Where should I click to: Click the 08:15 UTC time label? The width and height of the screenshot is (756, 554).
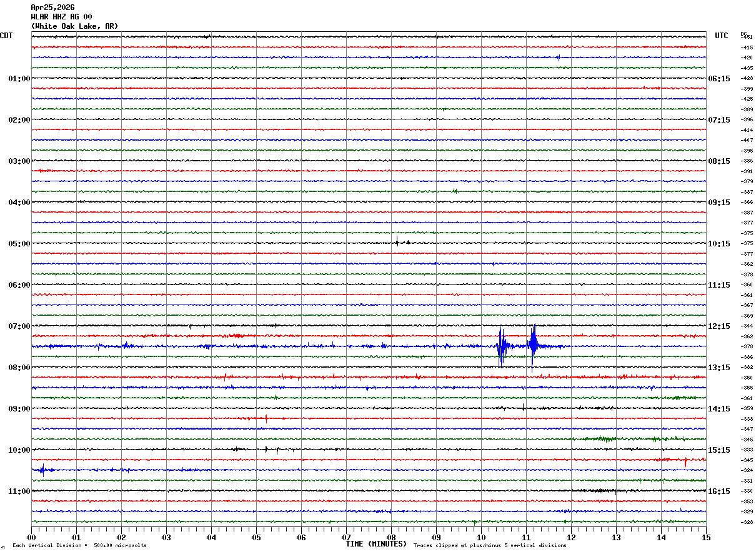tap(719, 161)
